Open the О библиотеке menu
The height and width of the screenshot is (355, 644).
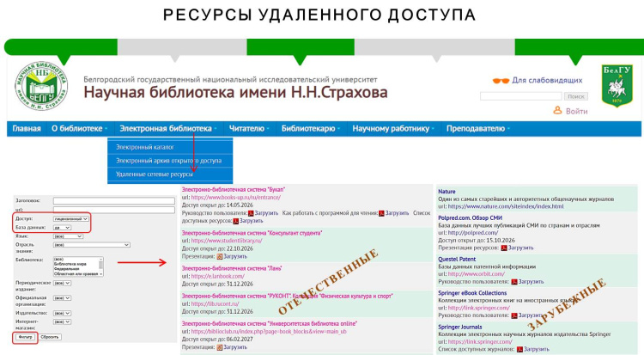point(79,129)
